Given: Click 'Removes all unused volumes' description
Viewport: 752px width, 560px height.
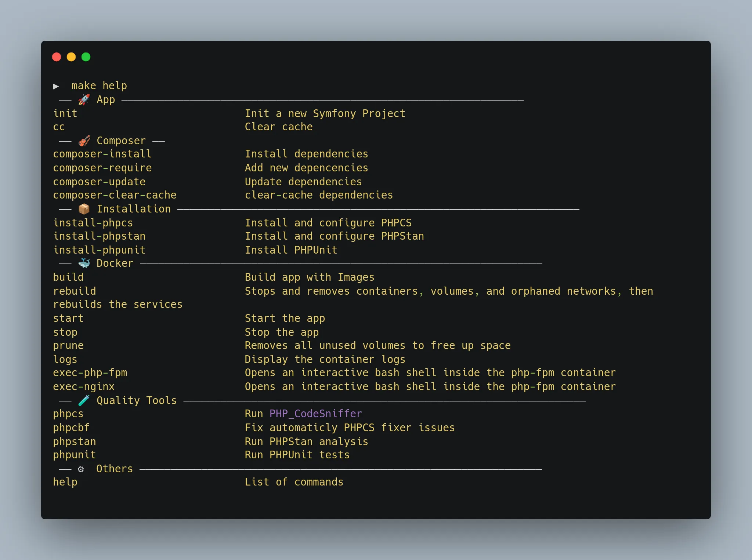Looking at the screenshot, I should tap(378, 346).
